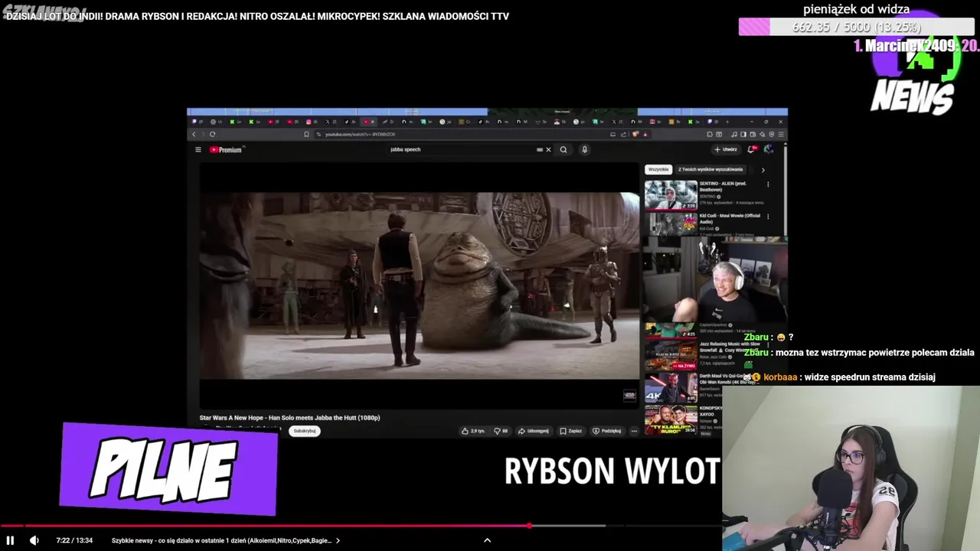The height and width of the screenshot is (551, 980).
Task: Run search with the magnifier button
Action: pyautogui.click(x=563, y=150)
